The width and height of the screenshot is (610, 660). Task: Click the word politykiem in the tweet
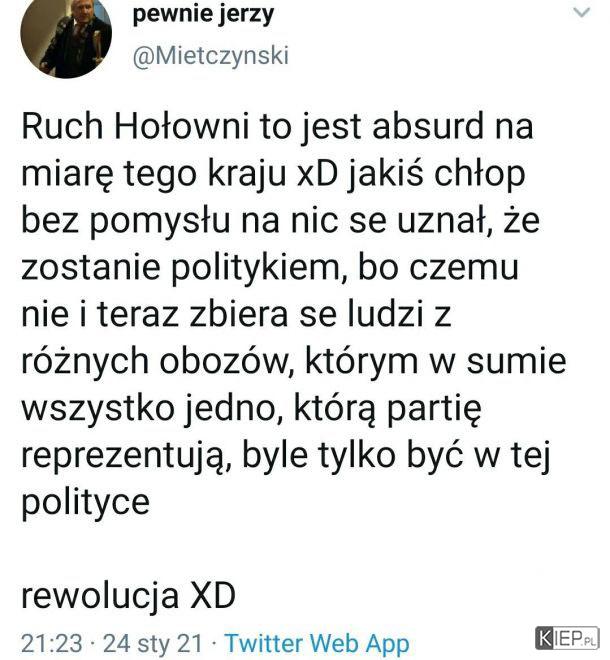coord(255,269)
